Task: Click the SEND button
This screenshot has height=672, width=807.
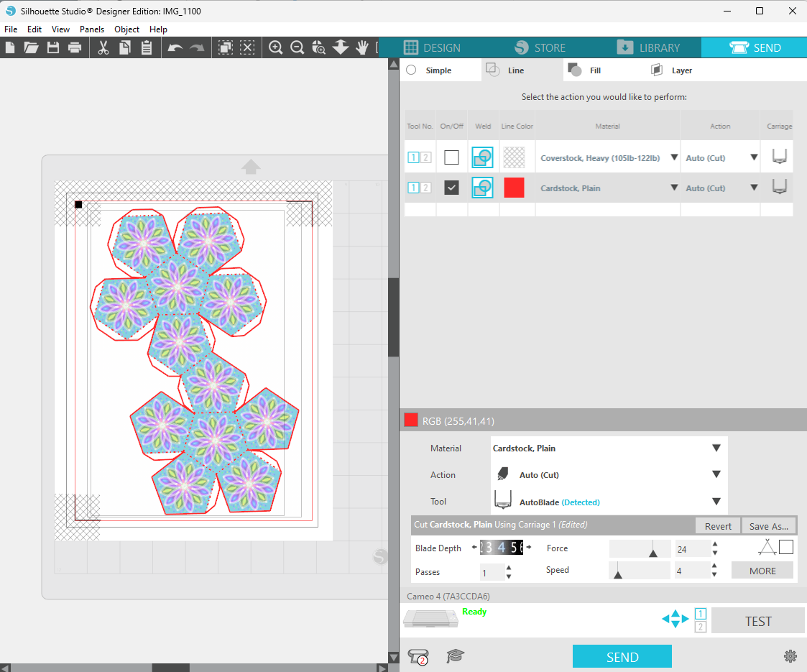Action: 622,656
